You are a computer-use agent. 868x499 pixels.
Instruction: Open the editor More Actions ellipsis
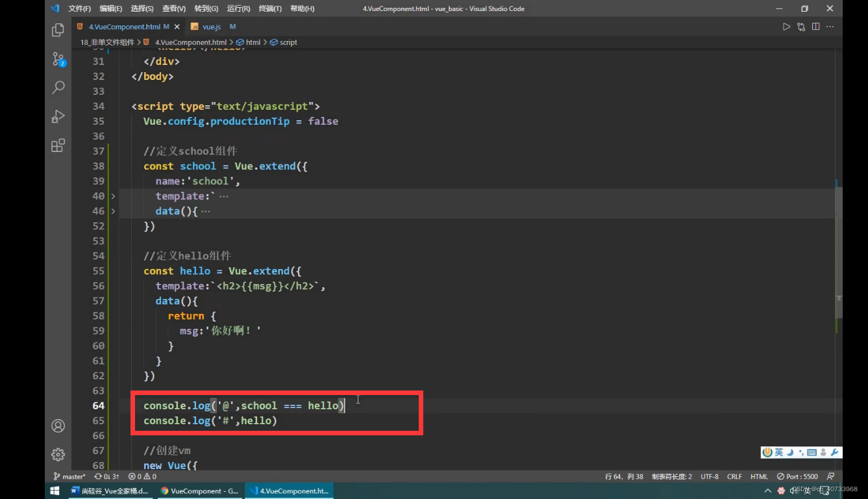click(x=830, y=27)
